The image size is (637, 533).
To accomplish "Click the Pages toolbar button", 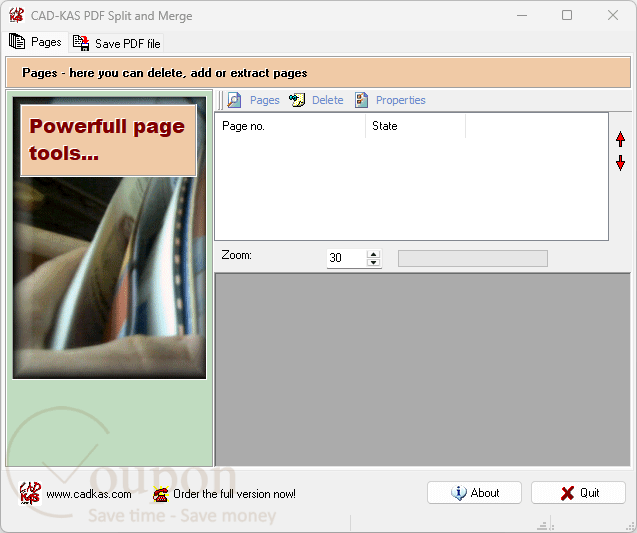I will [x=254, y=100].
